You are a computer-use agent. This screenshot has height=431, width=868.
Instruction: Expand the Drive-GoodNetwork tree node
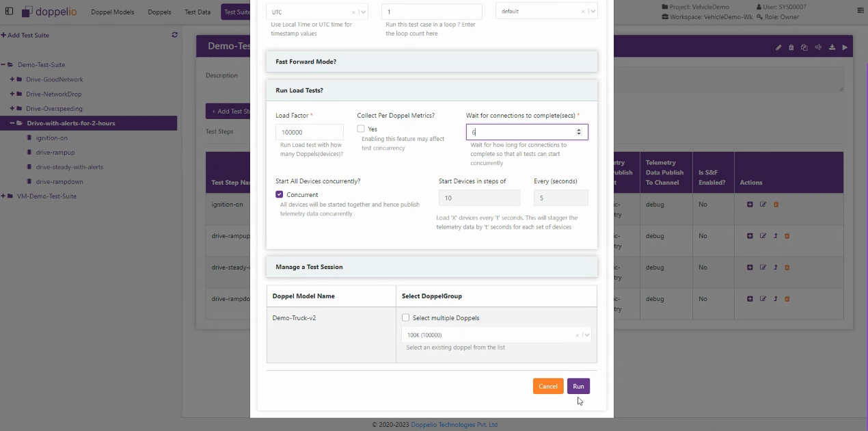click(x=12, y=79)
